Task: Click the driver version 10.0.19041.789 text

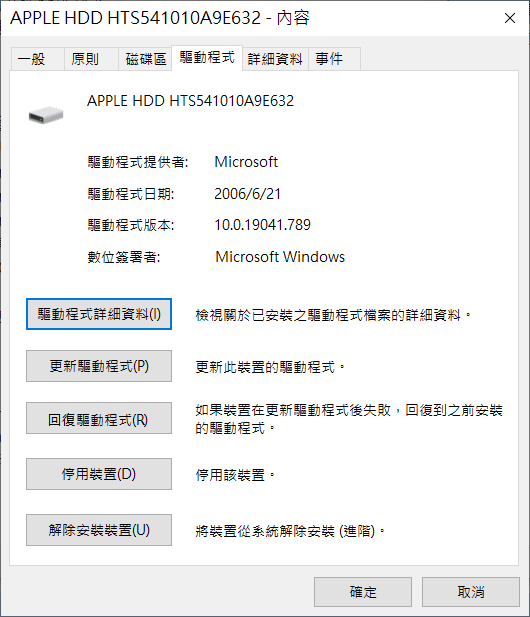Action: [262, 225]
